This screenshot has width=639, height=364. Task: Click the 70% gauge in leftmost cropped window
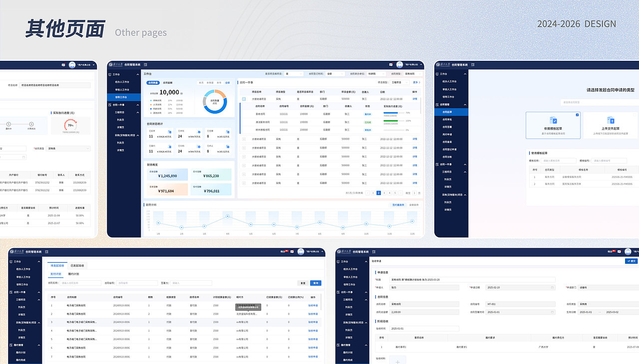(x=71, y=125)
